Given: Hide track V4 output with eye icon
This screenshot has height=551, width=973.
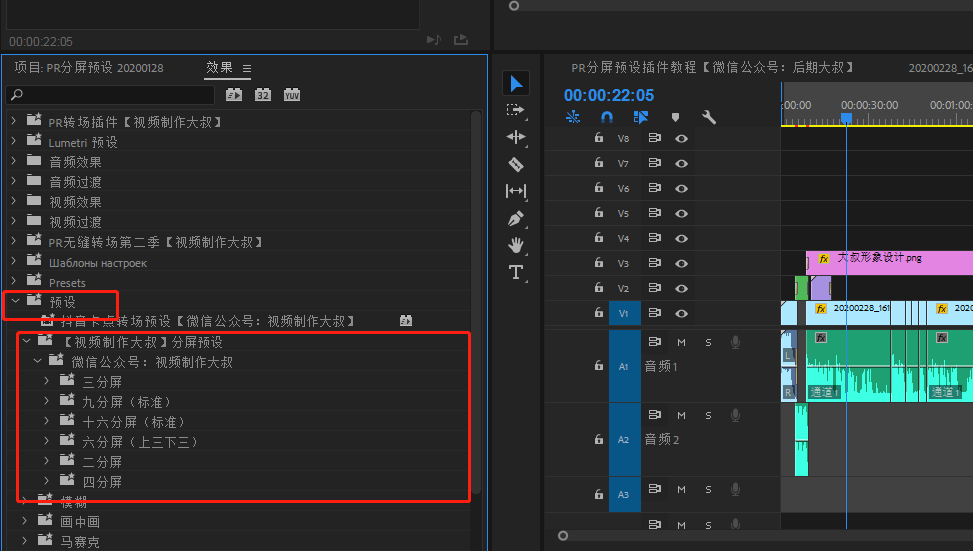Looking at the screenshot, I should 681,238.
